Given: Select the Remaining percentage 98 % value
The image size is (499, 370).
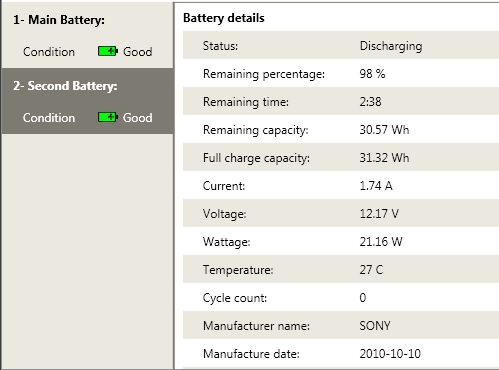Looking at the screenshot, I should tap(372, 74).
